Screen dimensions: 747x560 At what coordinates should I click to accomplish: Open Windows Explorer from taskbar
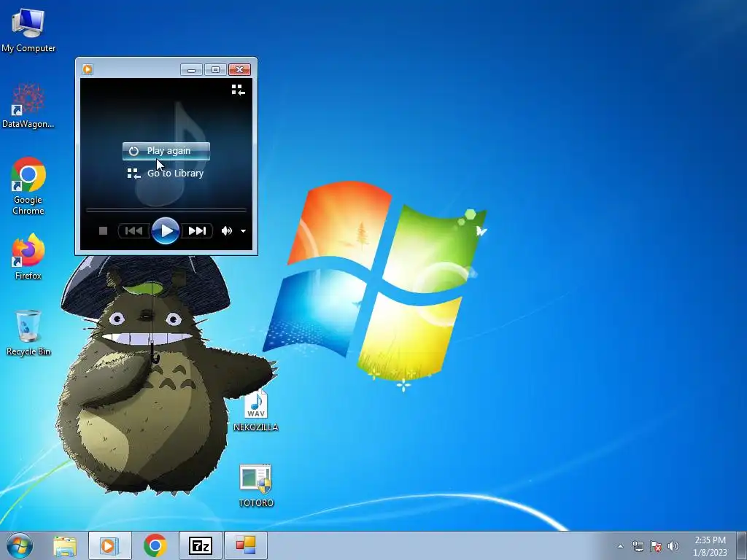tap(65, 545)
